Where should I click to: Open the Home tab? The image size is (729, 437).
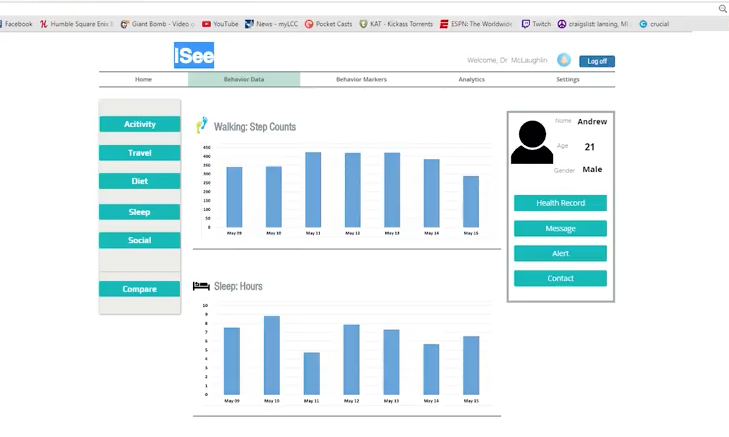coord(143,79)
